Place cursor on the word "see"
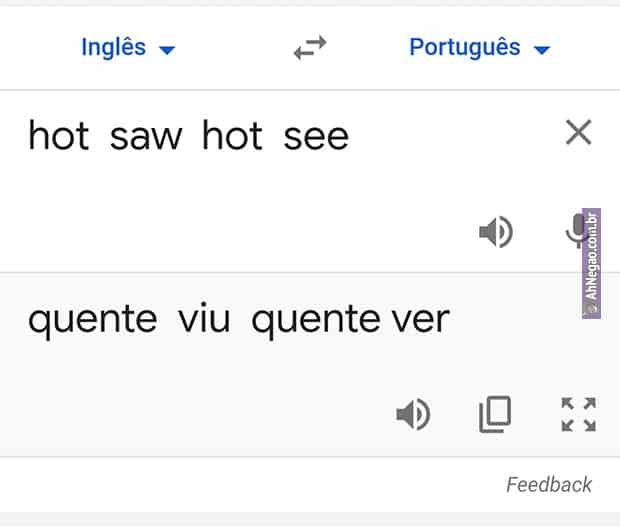The image size is (620, 526). [316, 136]
